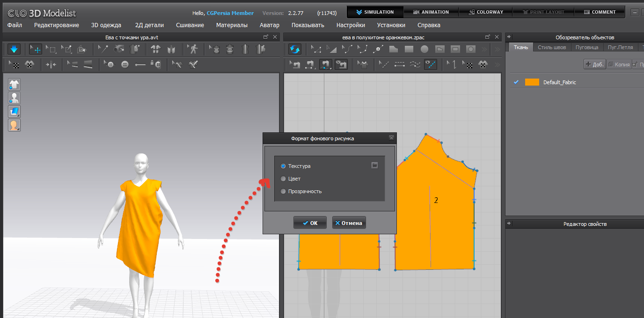Click the Отмена button

click(x=349, y=223)
